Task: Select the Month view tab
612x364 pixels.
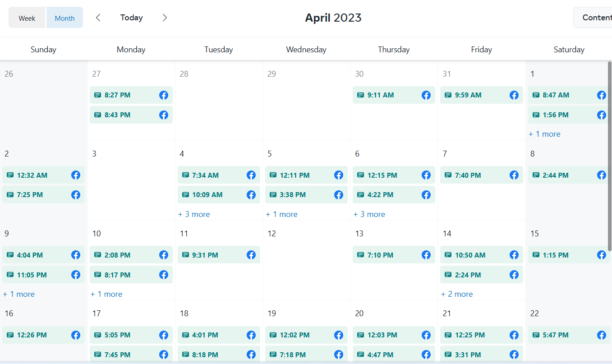Action: point(64,18)
